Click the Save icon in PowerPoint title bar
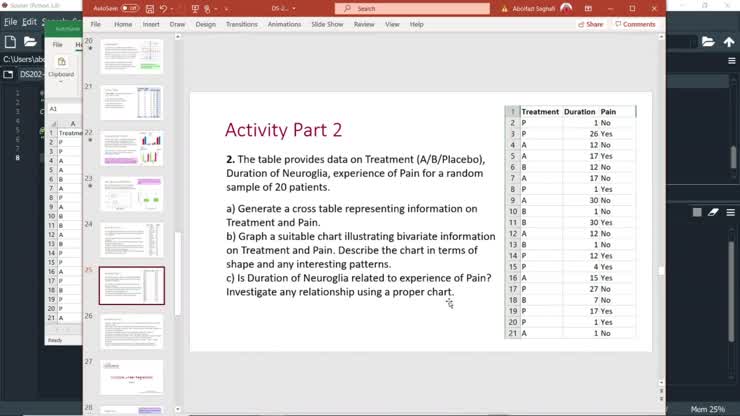740x416 pixels. pyautogui.click(x=150, y=8)
